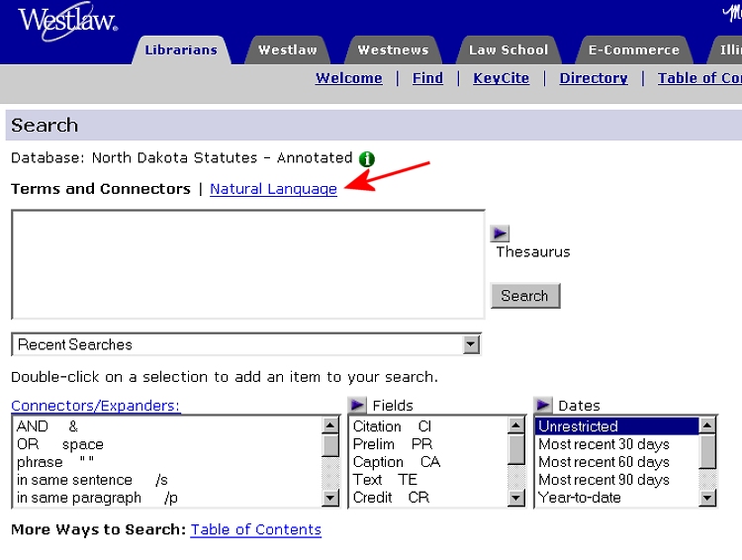Open the Westnews tab
The height and width of the screenshot is (560, 742).
point(393,49)
